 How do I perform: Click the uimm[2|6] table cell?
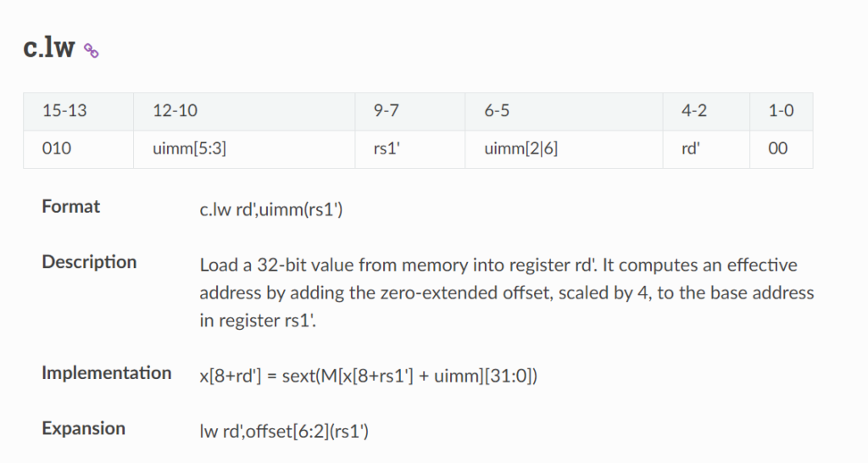564,149
